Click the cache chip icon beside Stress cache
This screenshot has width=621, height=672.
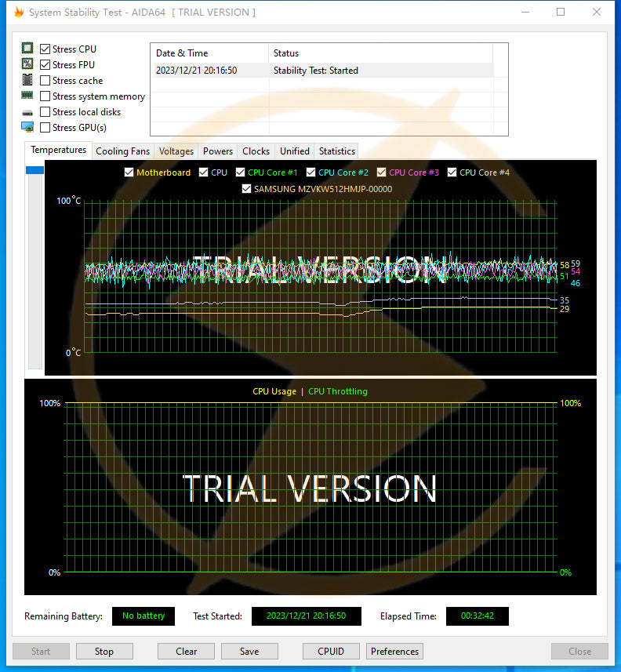tap(27, 80)
